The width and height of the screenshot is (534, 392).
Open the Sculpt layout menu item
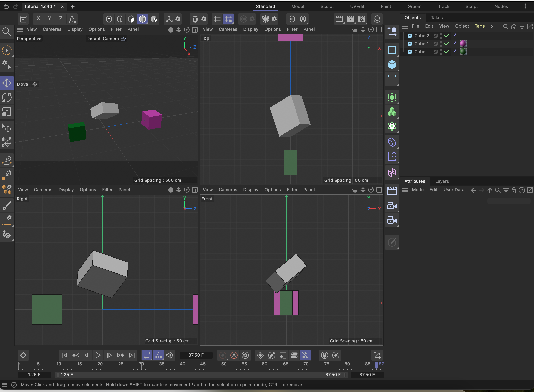click(327, 6)
